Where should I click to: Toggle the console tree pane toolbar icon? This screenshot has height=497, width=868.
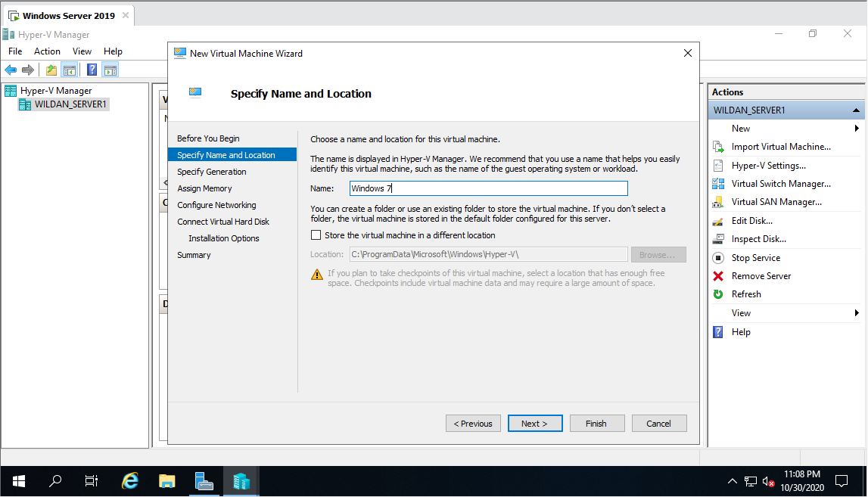[x=70, y=70]
